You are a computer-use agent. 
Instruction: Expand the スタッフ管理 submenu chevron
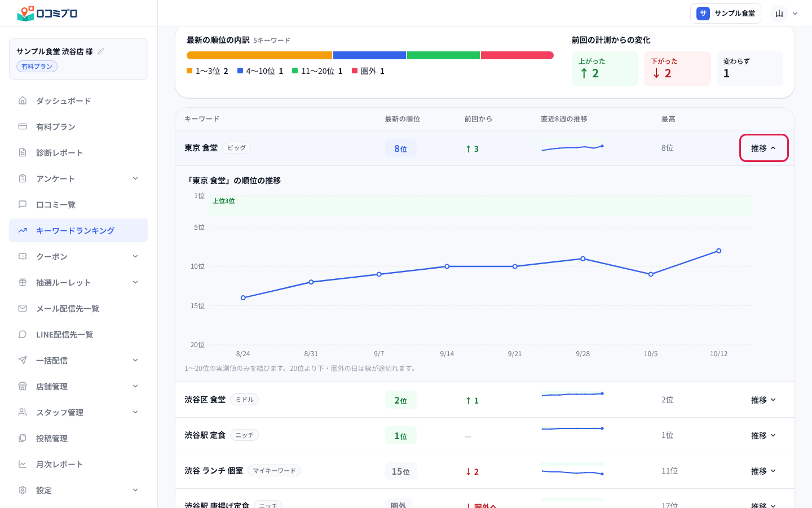click(135, 412)
